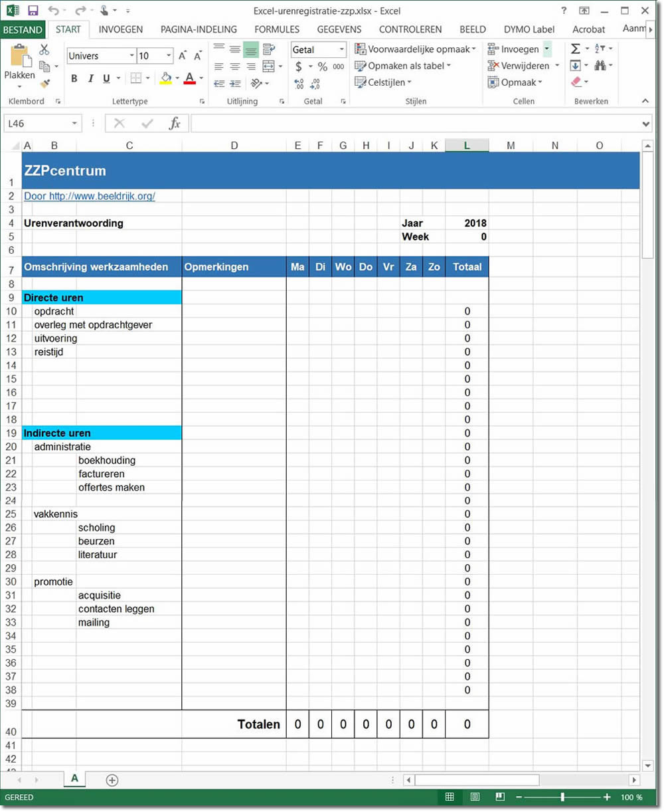Click Verwijderen cells button
Viewport: 664px width, 812px height.
coord(519,66)
